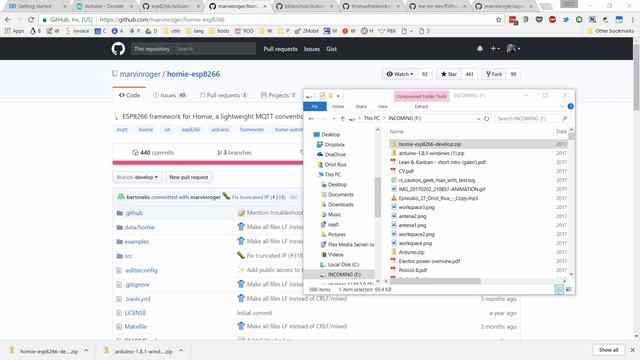Reload the page in Chrome
Viewport: 640px width, 360px height.
click(31, 20)
